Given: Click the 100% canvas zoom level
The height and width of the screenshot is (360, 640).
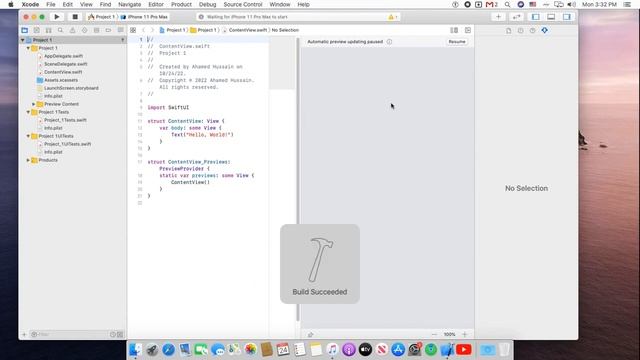Looking at the screenshot, I should 449,334.
